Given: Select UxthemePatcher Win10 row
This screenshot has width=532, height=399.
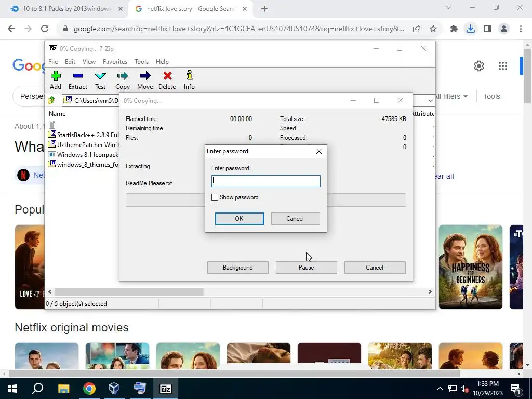Looking at the screenshot, I should [x=84, y=144].
